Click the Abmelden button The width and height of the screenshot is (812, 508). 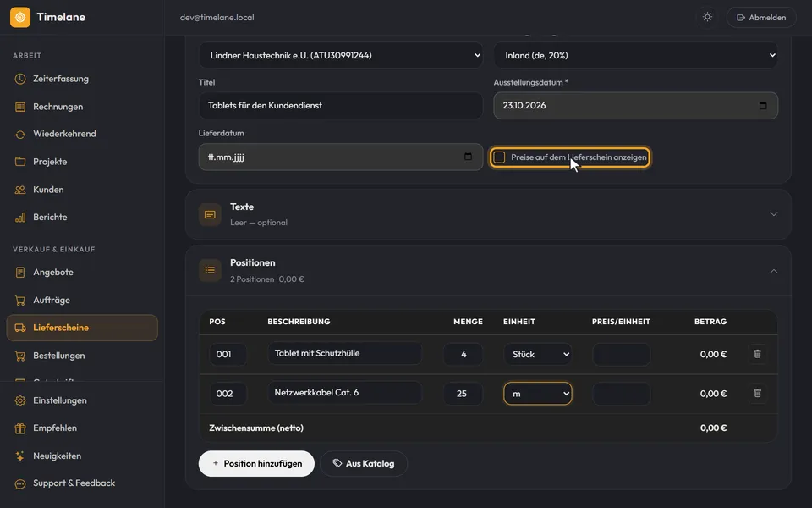(761, 17)
